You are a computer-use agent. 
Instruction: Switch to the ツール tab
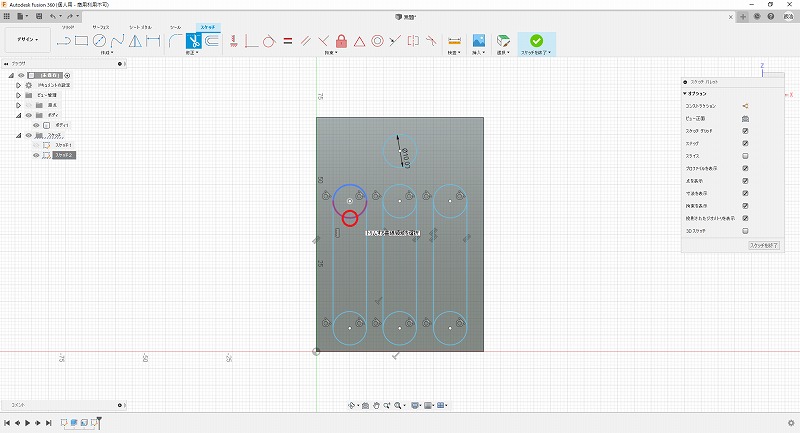176,27
